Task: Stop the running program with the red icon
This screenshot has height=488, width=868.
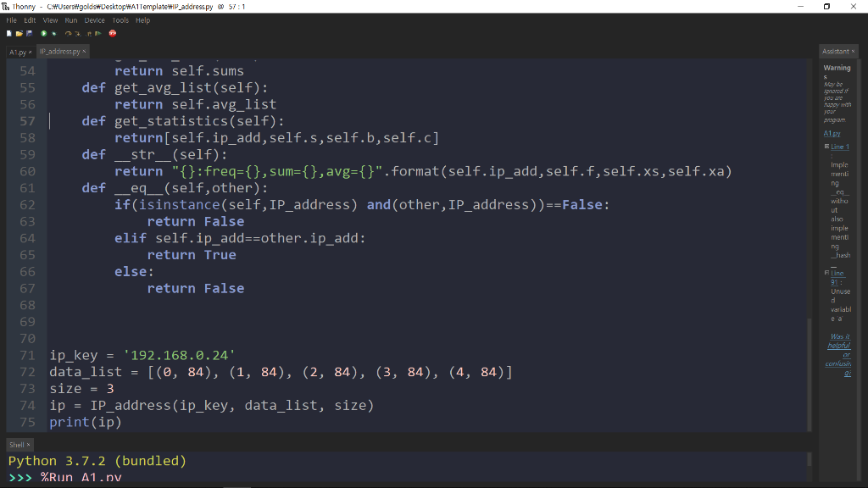Action: pos(111,33)
